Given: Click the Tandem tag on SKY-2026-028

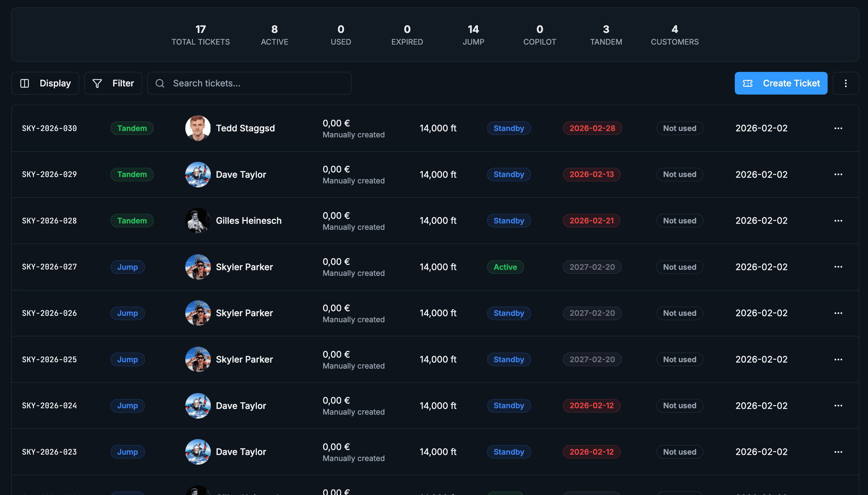Looking at the screenshot, I should point(132,221).
